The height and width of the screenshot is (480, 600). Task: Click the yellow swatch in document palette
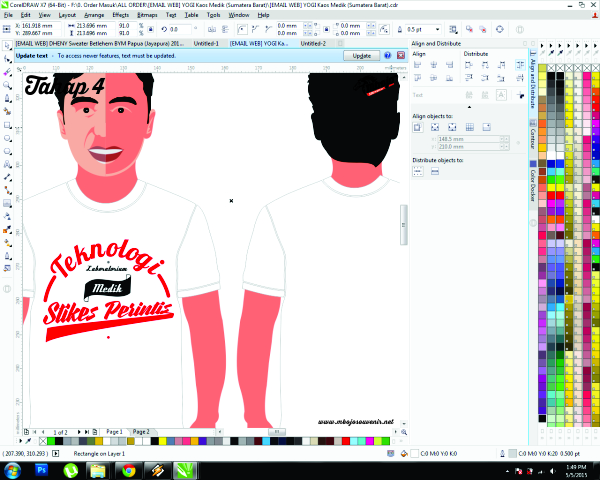point(162,441)
